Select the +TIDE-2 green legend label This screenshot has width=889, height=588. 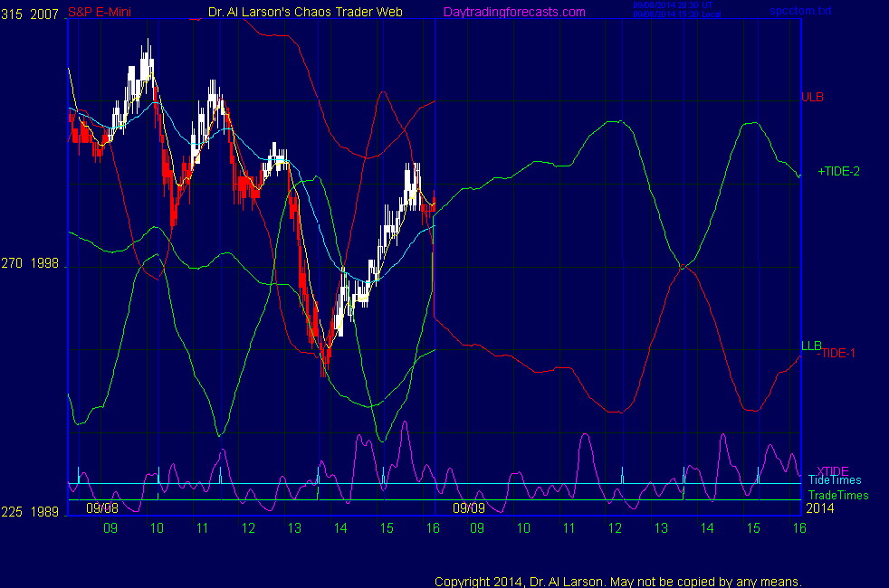[x=838, y=172]
